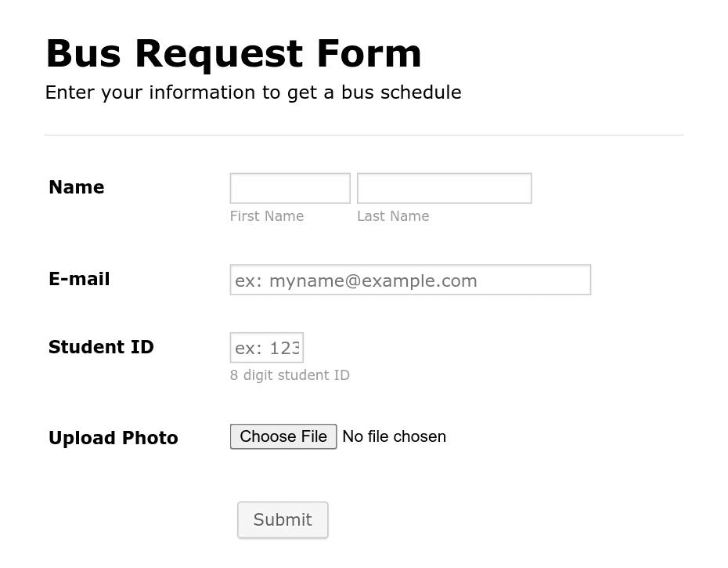This screenshot has width=728, height=568.
Task: Click the First Name caption below the field
Action: click(x=266, y=216)
